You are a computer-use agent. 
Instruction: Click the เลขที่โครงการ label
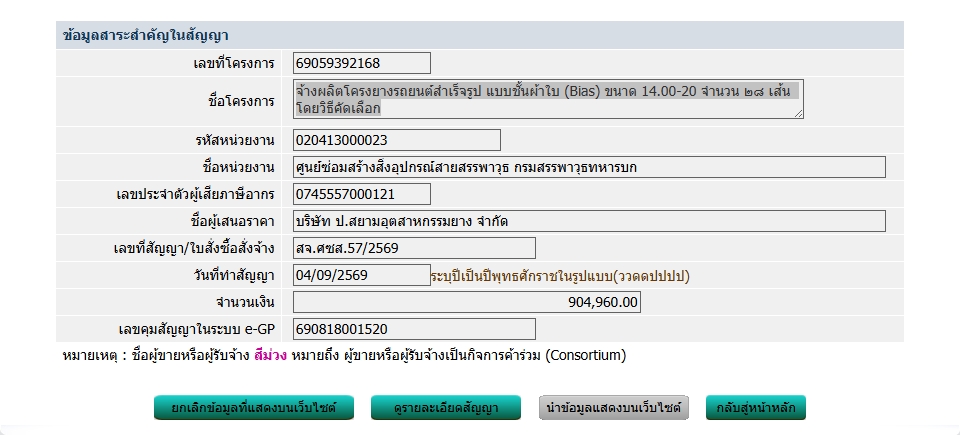[x=234, y=63]
